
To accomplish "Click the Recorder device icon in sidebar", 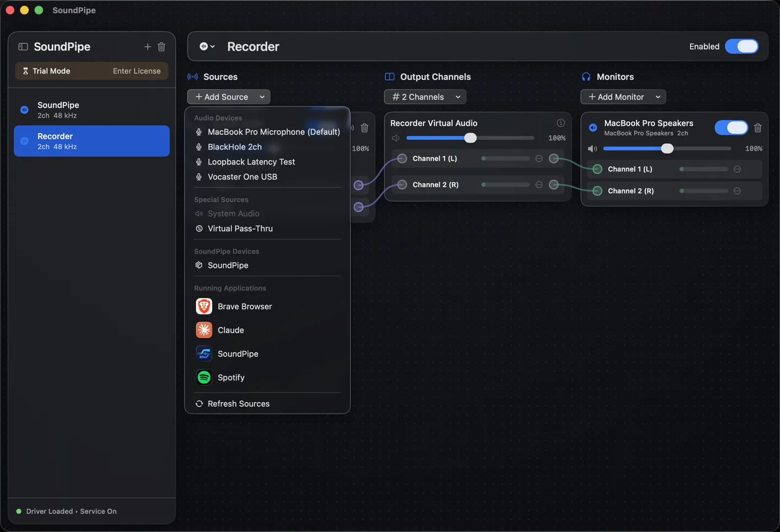I will pos(24,141).
